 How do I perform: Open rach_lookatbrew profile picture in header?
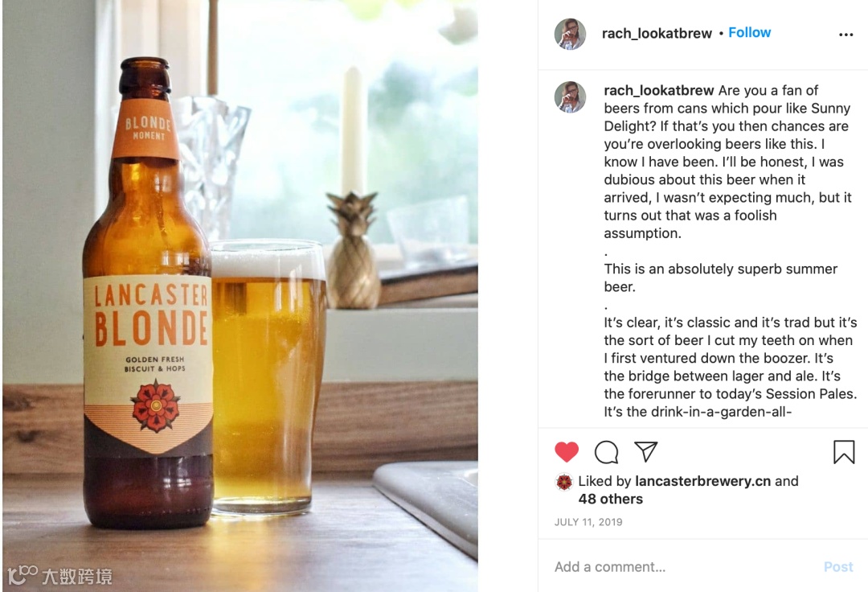[570, 34]
